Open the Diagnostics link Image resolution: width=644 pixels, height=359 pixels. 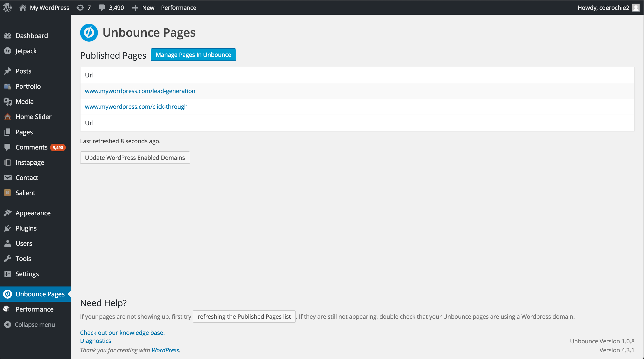tap(95, 341)
